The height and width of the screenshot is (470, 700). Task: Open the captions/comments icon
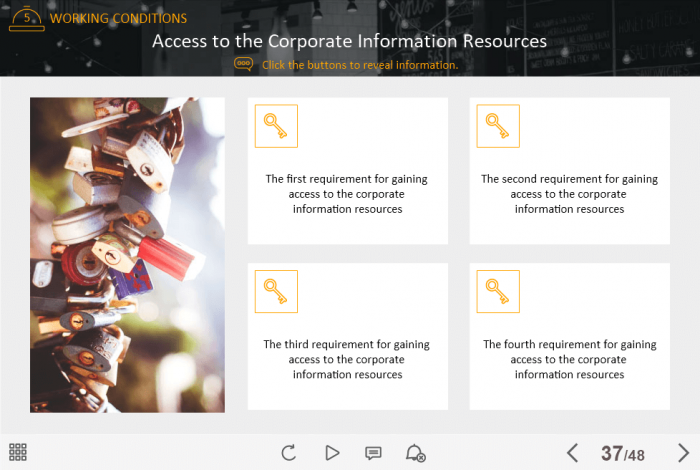(373, 453)
